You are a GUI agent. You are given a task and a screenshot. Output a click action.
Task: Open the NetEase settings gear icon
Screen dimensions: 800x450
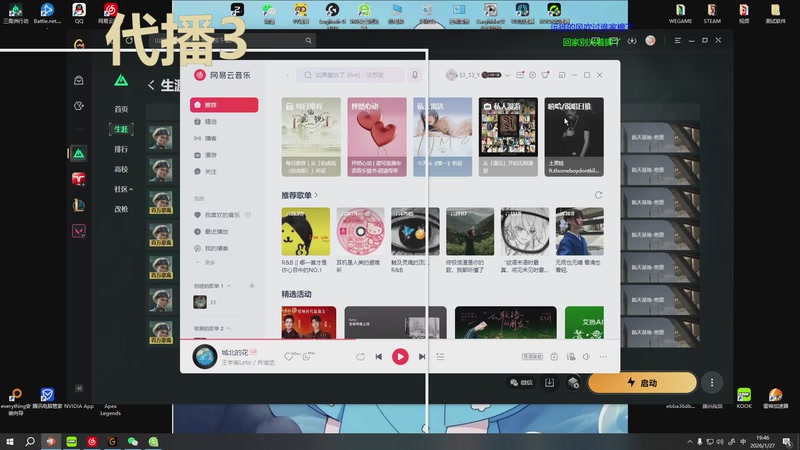[532, 75]
